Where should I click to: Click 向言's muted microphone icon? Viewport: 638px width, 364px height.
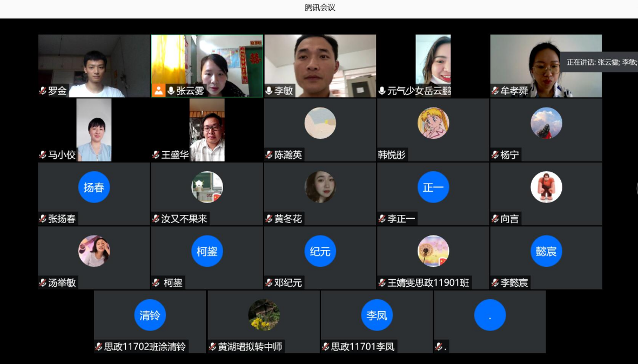pos(495,219)
